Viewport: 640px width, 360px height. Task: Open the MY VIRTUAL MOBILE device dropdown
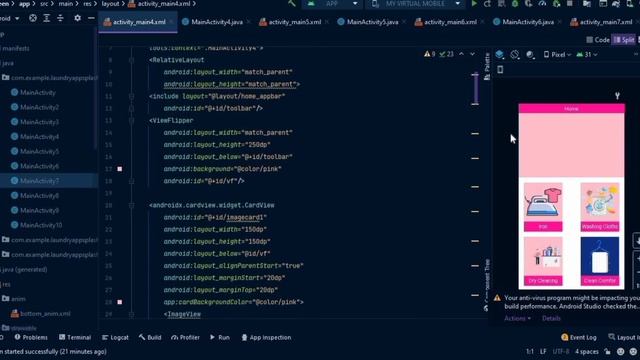[415, 4]
